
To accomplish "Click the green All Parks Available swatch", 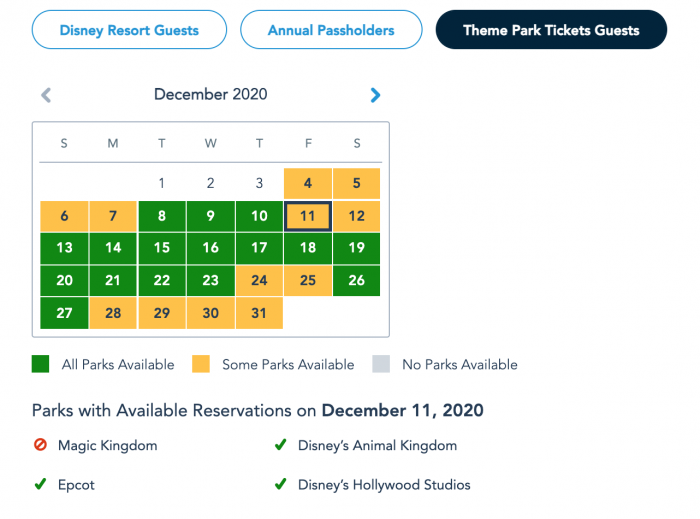I will click(x=42, y=364).
